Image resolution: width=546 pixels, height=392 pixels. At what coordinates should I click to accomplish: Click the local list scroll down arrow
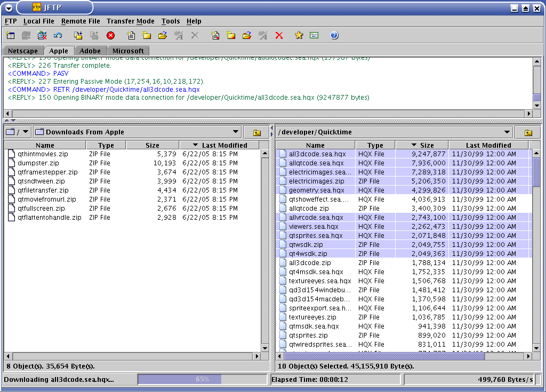pyautogui.click(x=264, y=348)
